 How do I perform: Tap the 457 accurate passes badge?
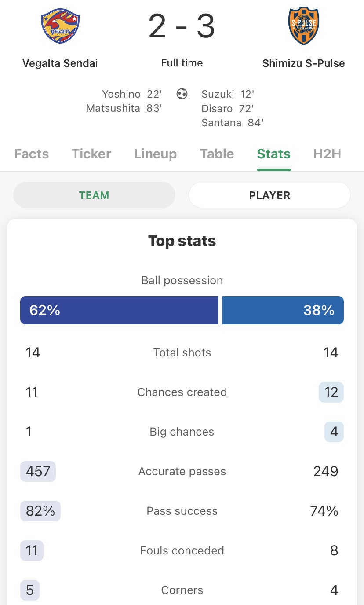(x=38, y=471)
